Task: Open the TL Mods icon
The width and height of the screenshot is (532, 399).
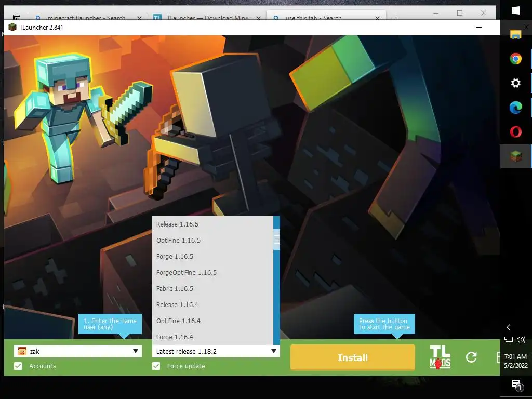Action: tap(440, 357)
